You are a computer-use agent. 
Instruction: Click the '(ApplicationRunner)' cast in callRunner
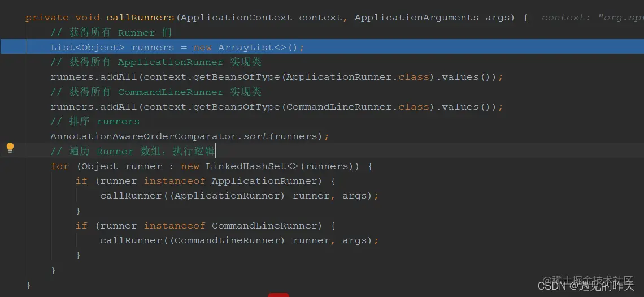[227, 196]
